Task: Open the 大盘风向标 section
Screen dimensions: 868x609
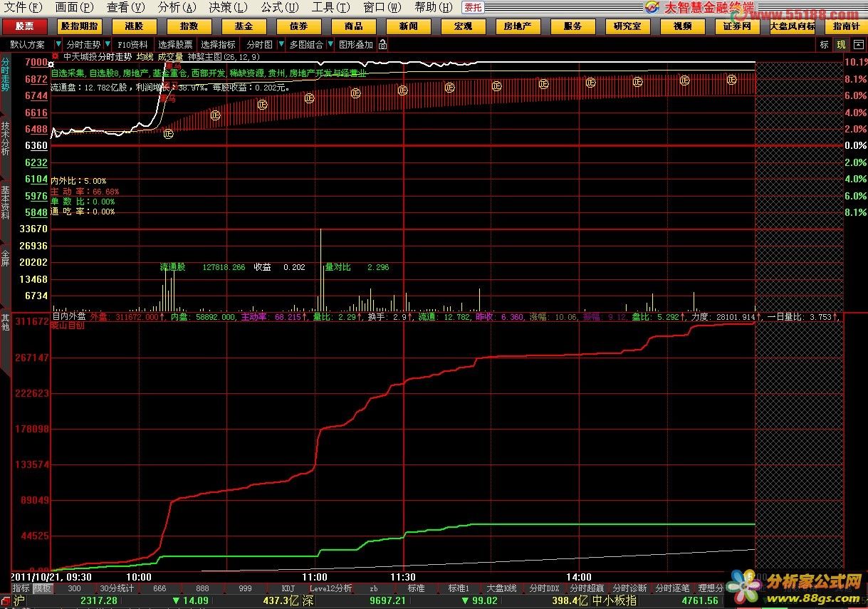Action: pyautogui.click(x=792, y=26)
